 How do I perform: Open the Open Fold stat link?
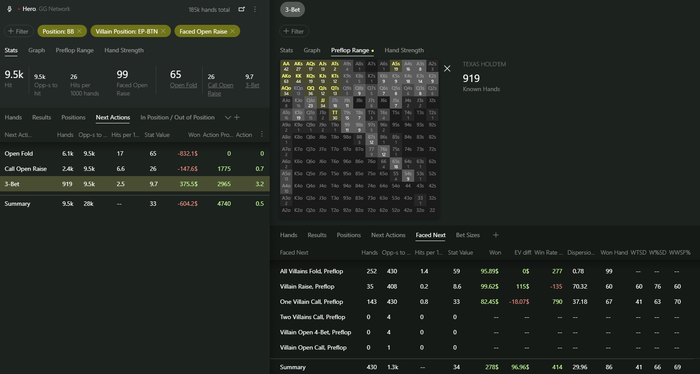point(183,85)
